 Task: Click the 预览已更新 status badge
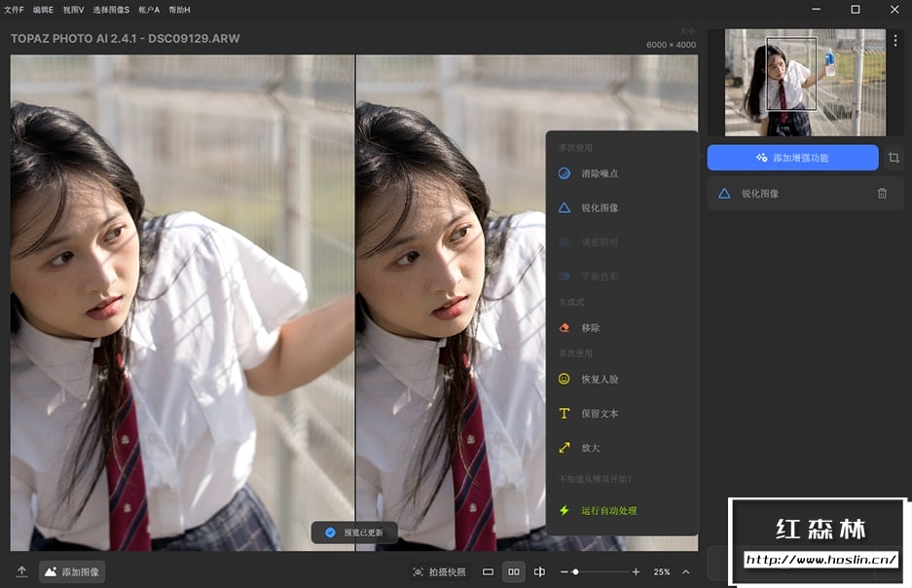354,533
